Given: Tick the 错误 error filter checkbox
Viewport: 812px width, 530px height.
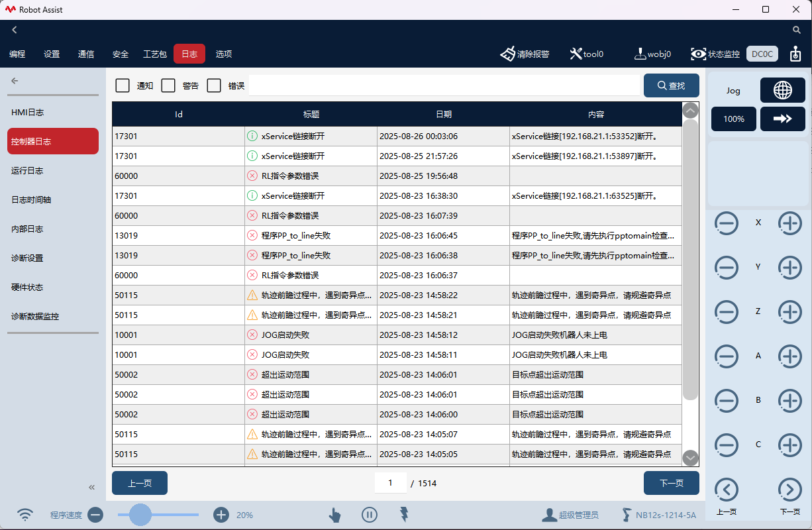Looking at the screenshot, I should [214, 85].
